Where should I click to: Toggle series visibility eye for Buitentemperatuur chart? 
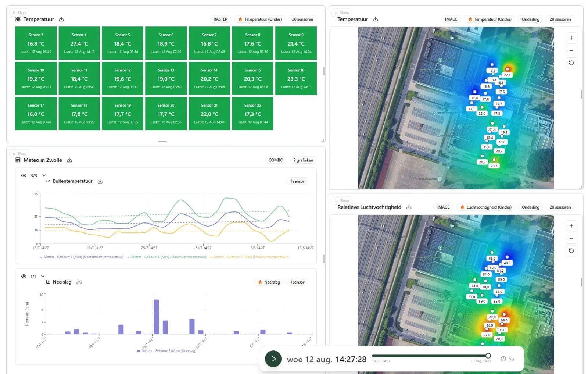(24, 175)
